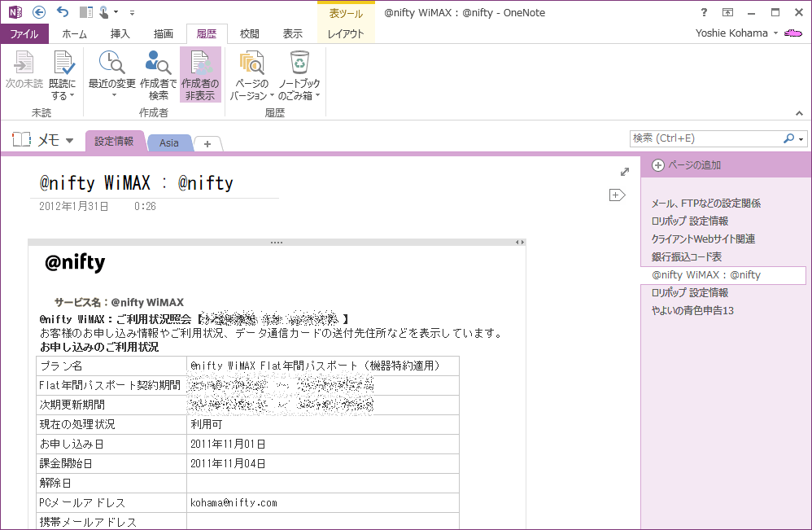
Task: Open ノートブックのごみ箱 recycle bin
Action: tap(299, 75)
